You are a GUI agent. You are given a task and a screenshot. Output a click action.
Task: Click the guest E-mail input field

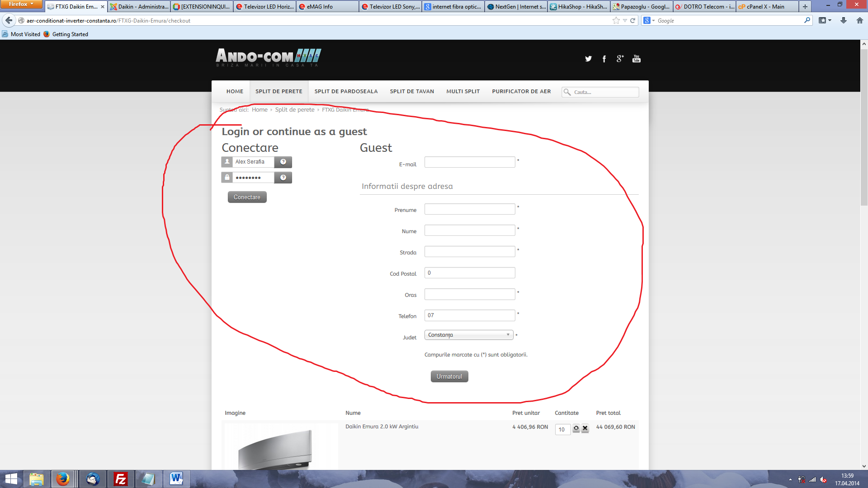tap(469, 162)
